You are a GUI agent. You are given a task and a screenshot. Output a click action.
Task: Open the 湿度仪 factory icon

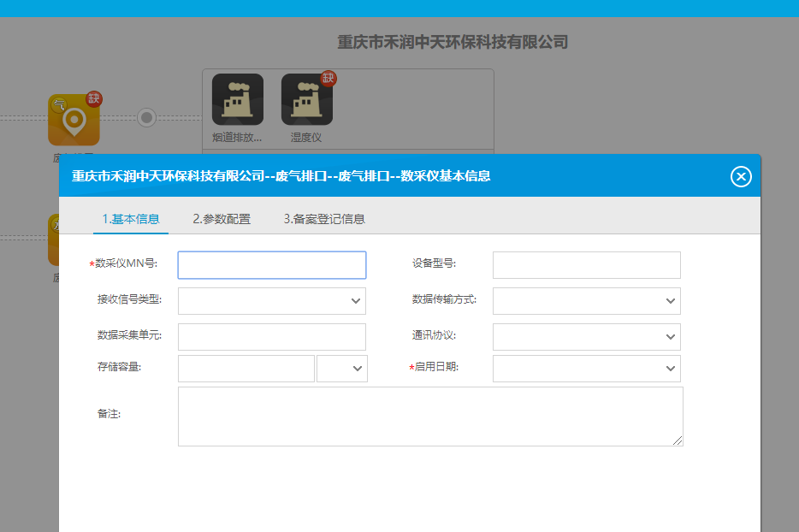click(x=307, y=99)
